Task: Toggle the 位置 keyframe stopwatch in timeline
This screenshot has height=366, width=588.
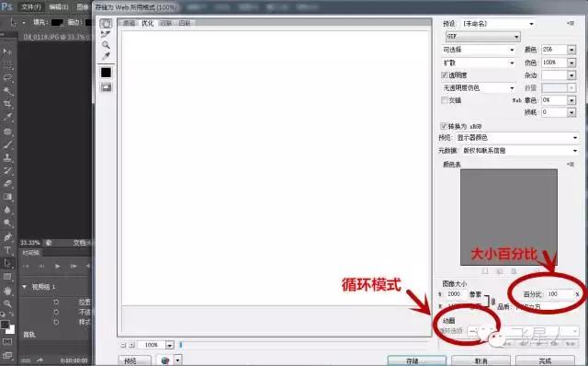Action: tap(56, 302)
